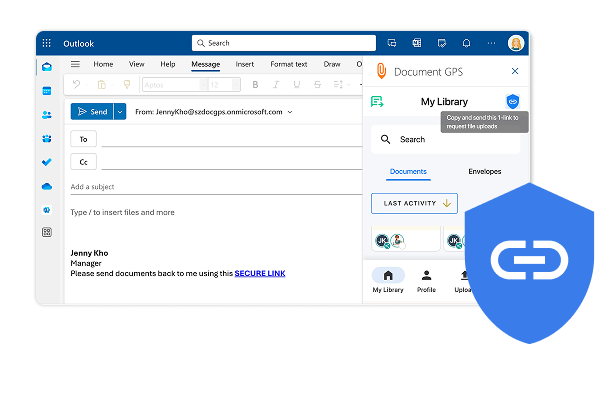The width and height of the screenshot is (600, 400).
Task: Click the message body area
Action: [214, 213]
